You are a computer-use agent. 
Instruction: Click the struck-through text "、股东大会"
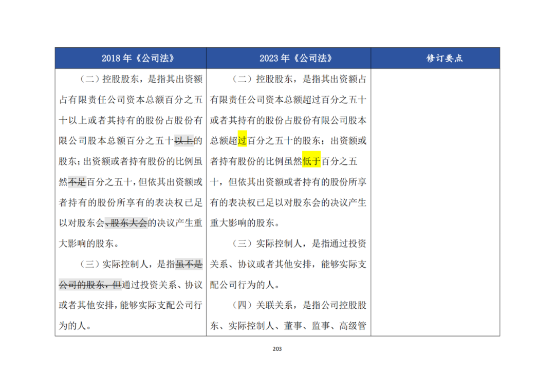126,223
